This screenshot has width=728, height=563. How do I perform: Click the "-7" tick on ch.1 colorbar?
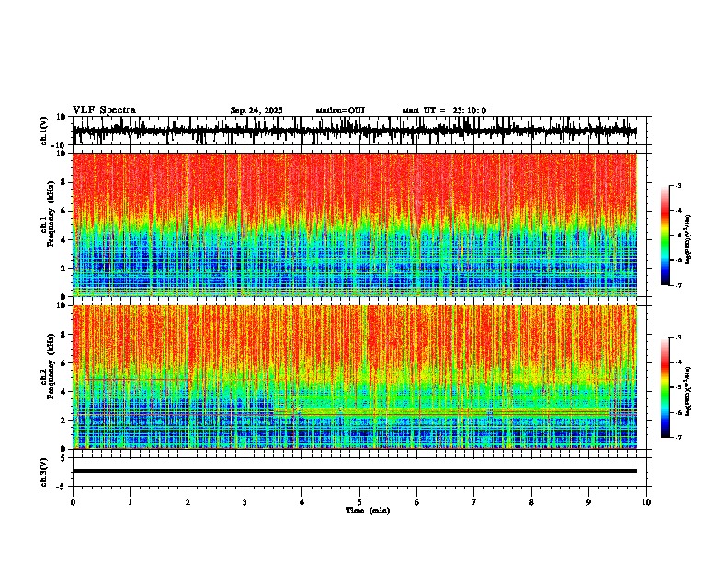click(677, 285)
